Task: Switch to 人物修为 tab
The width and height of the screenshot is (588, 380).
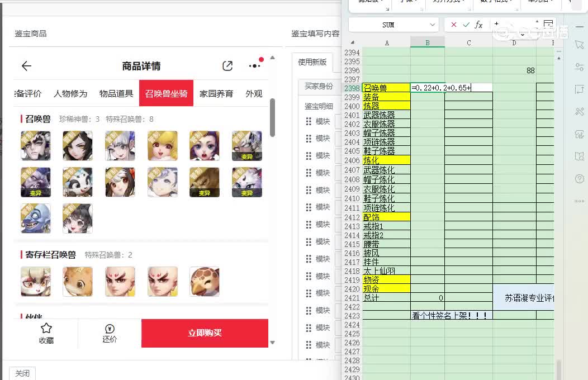Action: (70, 93)
